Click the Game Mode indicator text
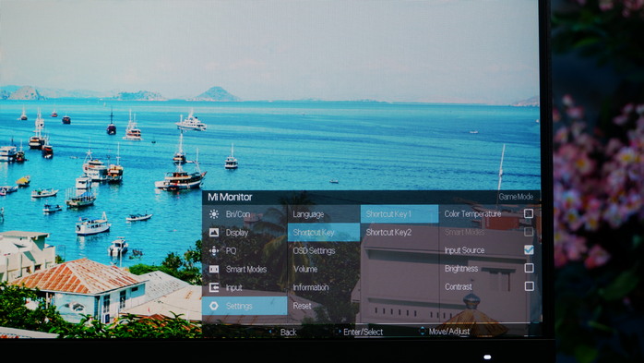Screen dimensions: 644x363 [516, 197]
